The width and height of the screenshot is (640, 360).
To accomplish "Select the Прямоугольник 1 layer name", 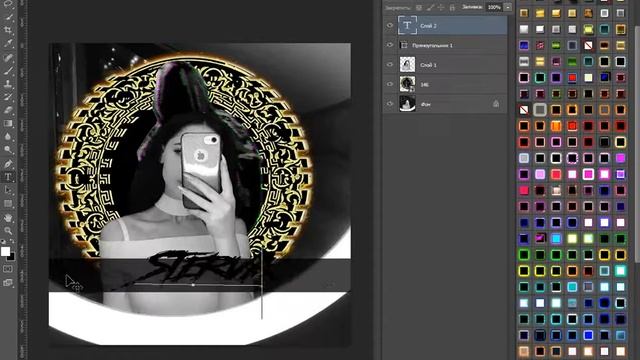I will (x=432, y=45).
